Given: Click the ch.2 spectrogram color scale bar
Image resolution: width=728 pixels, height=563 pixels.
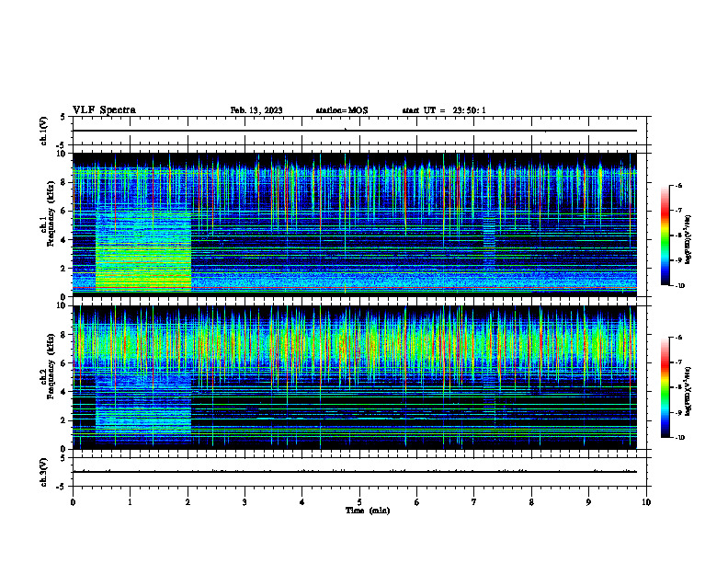Looking at the screenshot, I should pyautogui.click(x=665, y=387).
